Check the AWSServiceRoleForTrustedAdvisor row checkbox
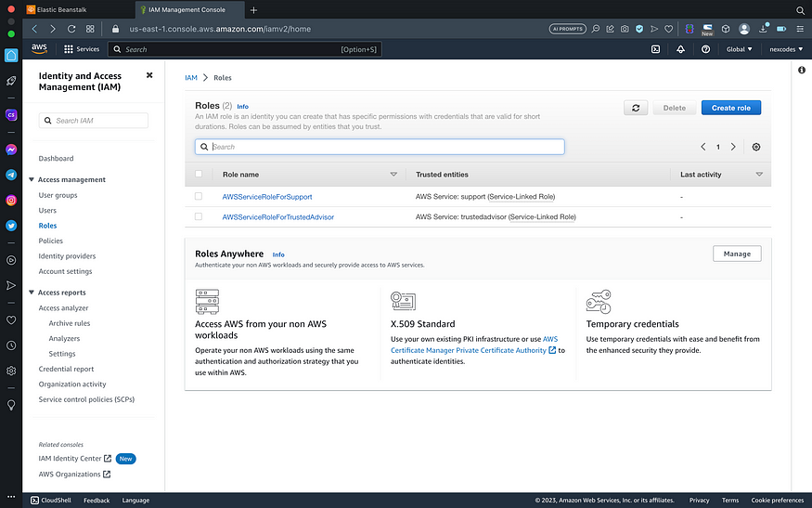 199,216
